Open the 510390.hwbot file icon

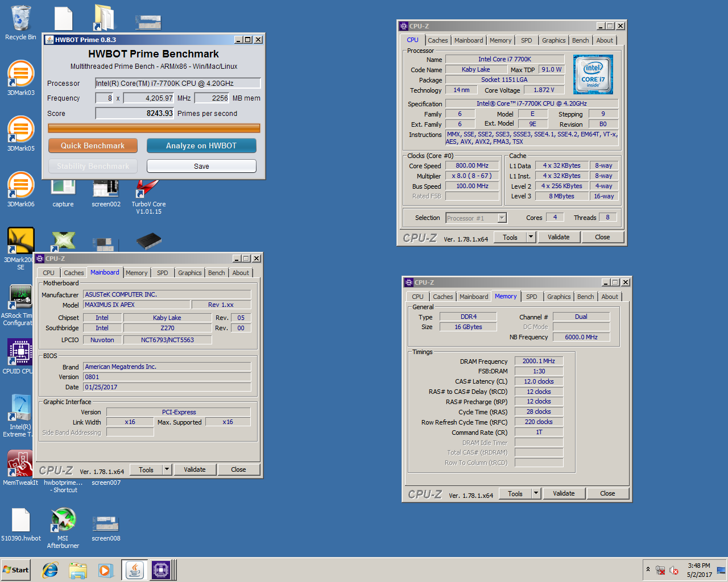coord(20,525)
